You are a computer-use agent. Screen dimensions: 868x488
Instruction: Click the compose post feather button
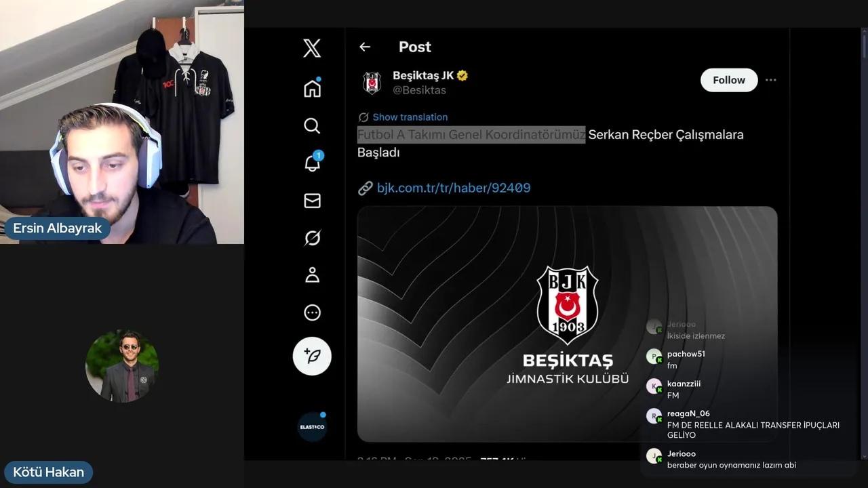pyautogui.click(x=312, y=356)
